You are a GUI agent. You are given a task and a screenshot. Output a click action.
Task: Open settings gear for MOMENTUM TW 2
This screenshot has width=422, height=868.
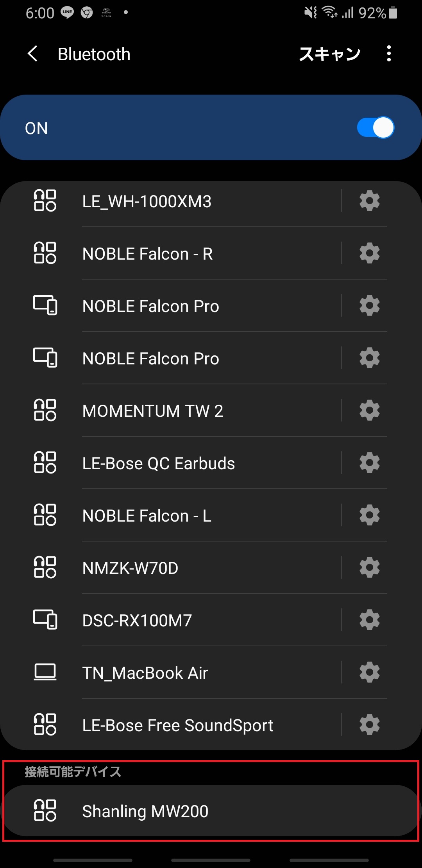point(369,411)
